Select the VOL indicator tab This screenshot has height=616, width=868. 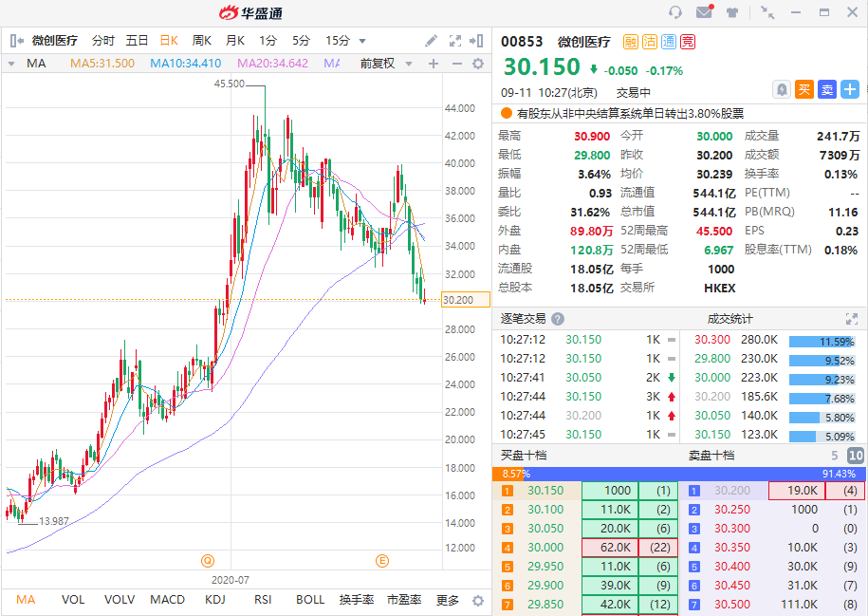(x=73, y=600)
